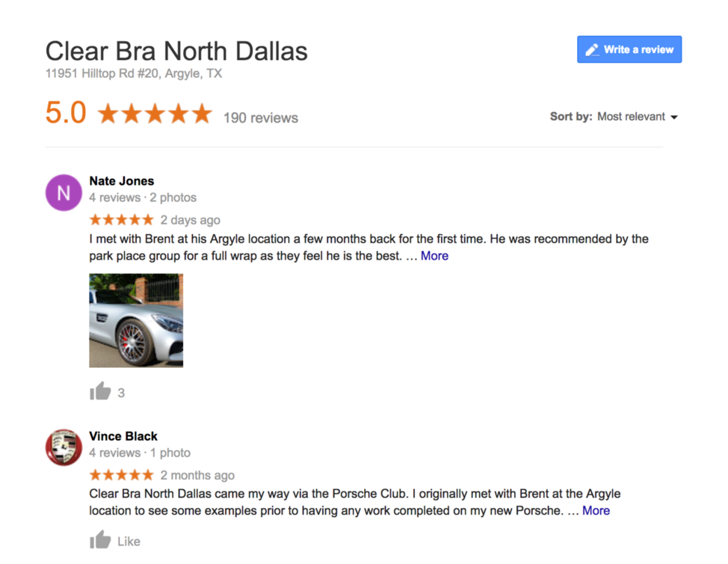Screen dimensions: 728x564
Task: Open Vince Black's profile name link
Action: [x=123, y=436]
